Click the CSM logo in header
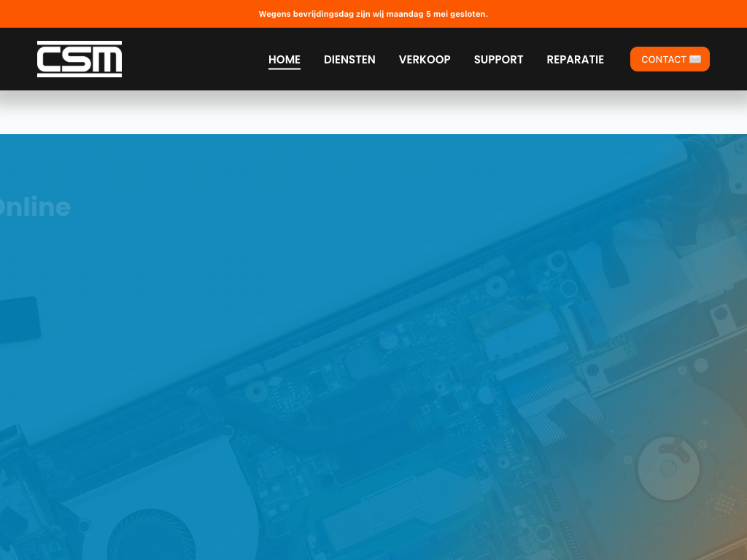This screenshot has height=560, width=747. pyautogui.click(x=80, y=59)
